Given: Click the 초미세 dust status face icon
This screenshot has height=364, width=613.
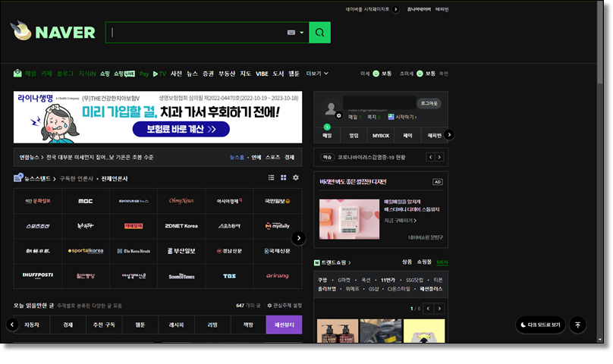Looking at the screenshot, I should pos(420,74).
